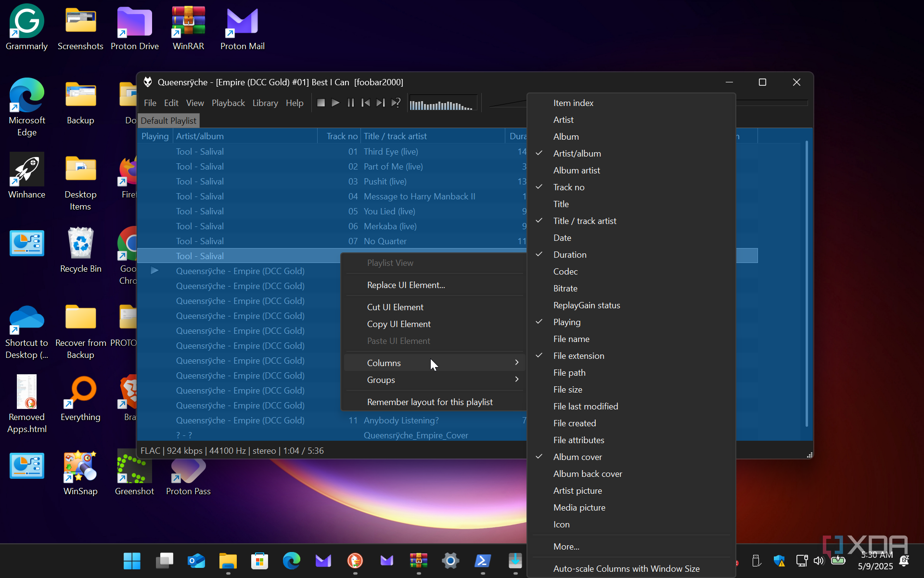Image resolution: width=924 pixels, height=578 pixels.
Task: Uncheck the Artist/album column
Action: [577, 153]
